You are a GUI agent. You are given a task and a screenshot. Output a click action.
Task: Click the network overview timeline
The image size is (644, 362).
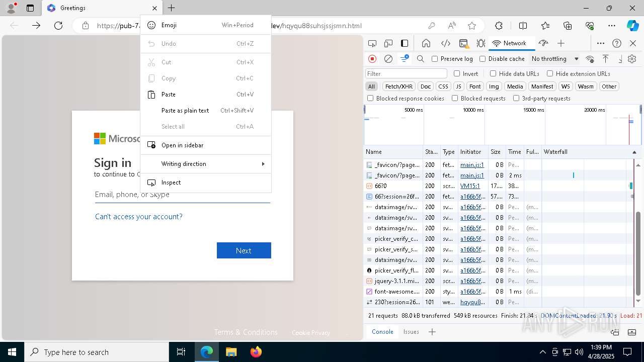[502, 125]
